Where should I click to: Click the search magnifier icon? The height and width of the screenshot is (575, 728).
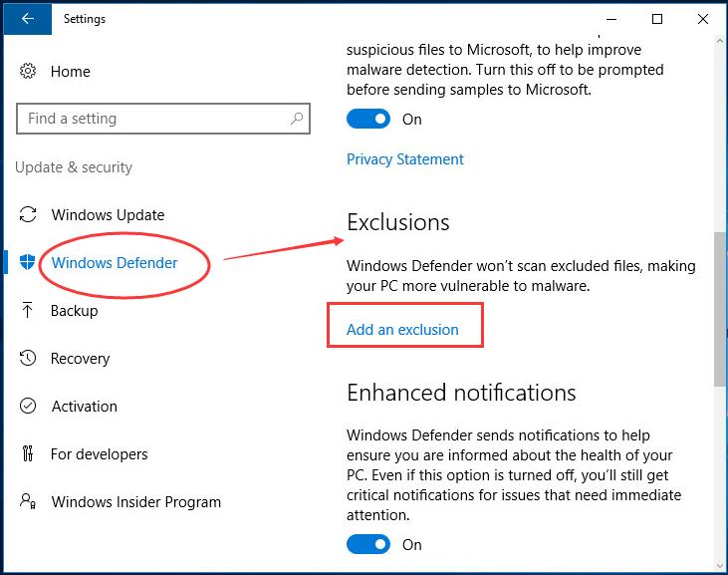click(297, 119)
